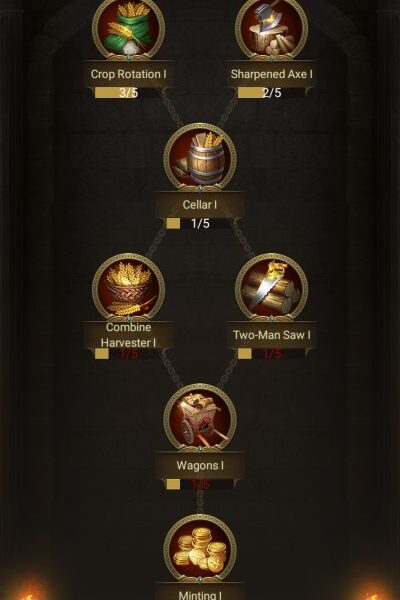Open the Minting I gold coins icon

click(200, 549)
